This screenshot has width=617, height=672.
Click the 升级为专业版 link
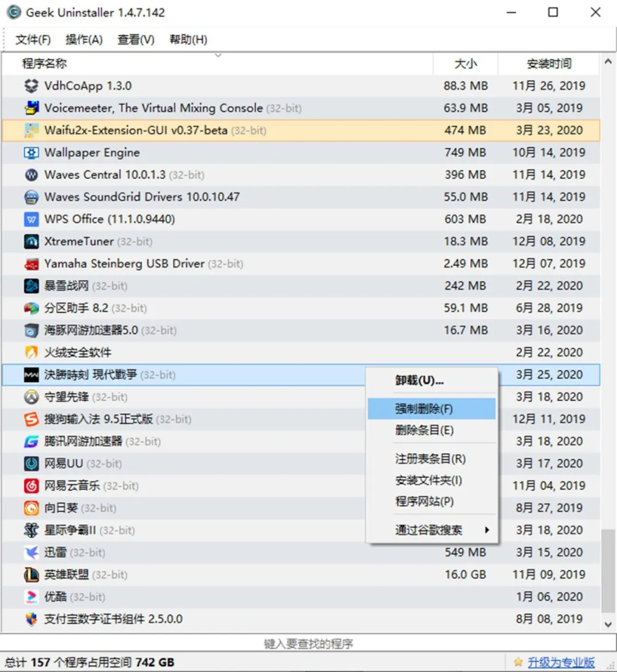tap(561, 662)
